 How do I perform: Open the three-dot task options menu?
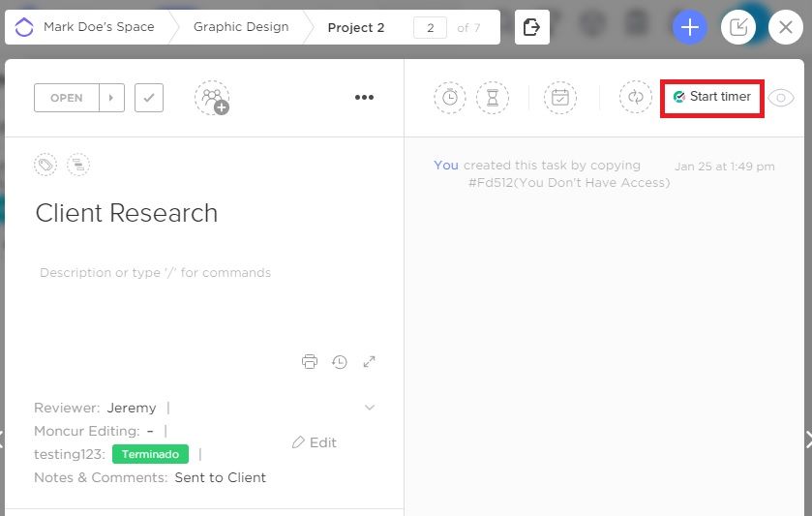click(364, 97)
